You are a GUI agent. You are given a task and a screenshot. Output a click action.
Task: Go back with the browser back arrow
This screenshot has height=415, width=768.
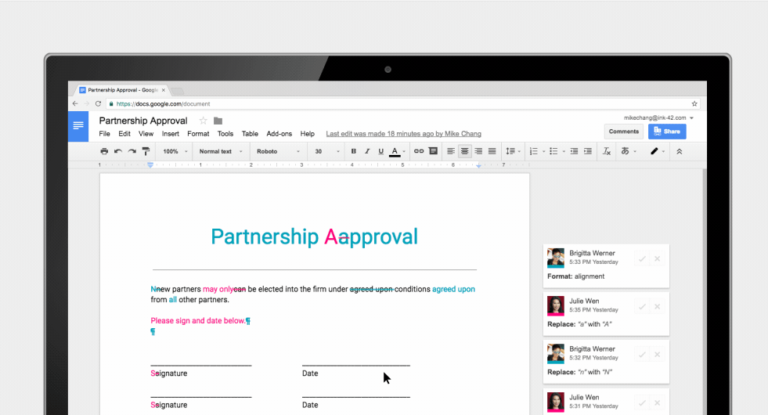tap(75, 103)
